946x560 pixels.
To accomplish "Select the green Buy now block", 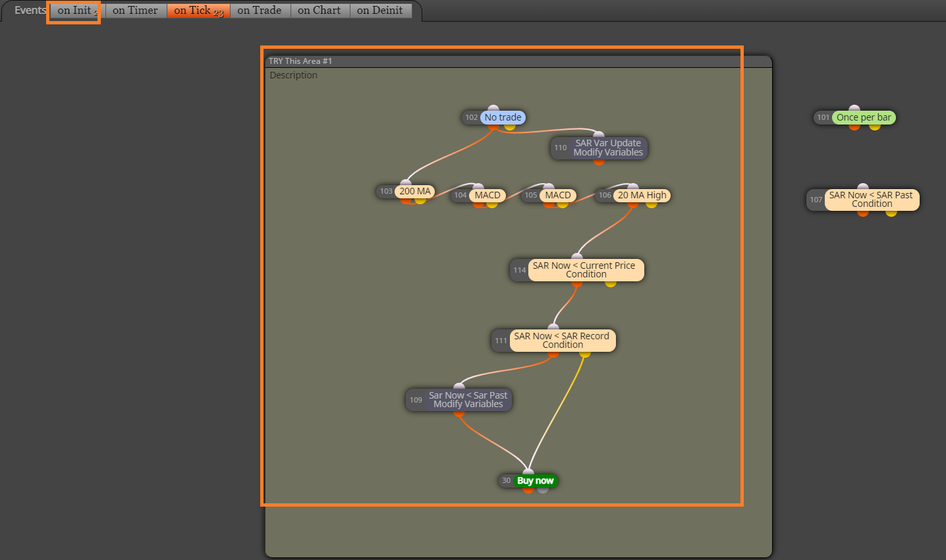I will [x=536, y=480].
